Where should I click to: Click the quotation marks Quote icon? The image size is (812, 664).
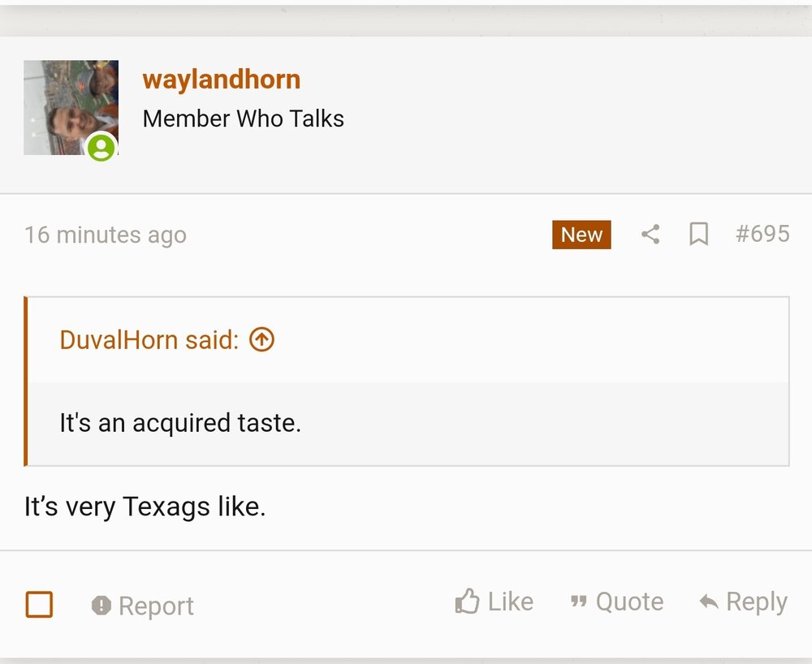[x=579, y=601]
